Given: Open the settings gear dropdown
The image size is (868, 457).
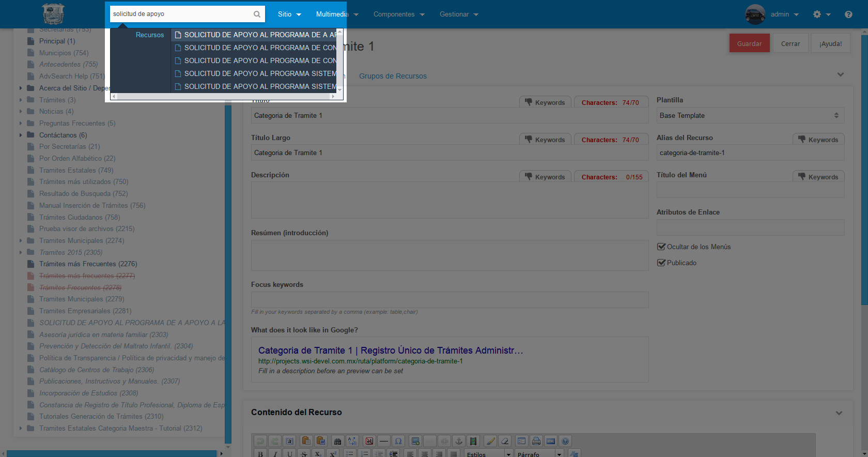Looking at the screenshot, I should [x=822, y=14].
